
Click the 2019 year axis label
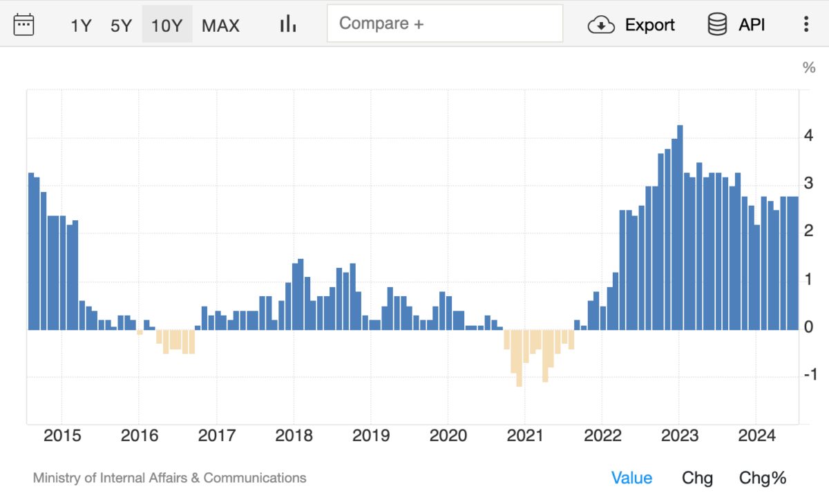[x=372, y=436]
